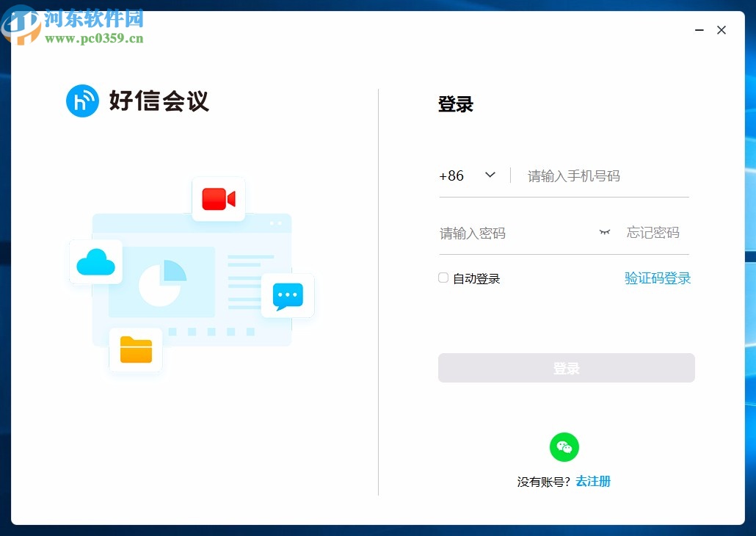Check automatic login before signing in

click(x=443, y=278)
